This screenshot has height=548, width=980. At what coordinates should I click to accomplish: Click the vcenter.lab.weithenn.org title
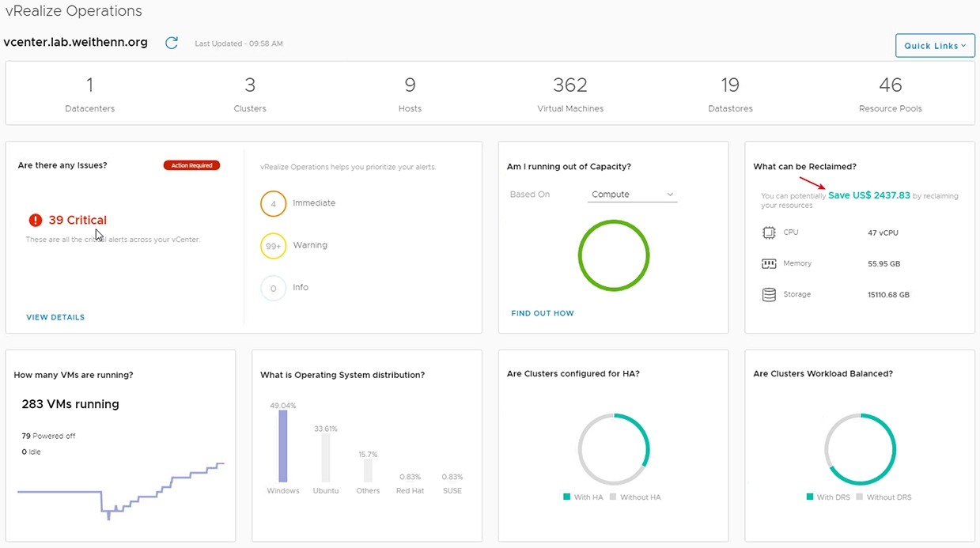click(76, 43)
